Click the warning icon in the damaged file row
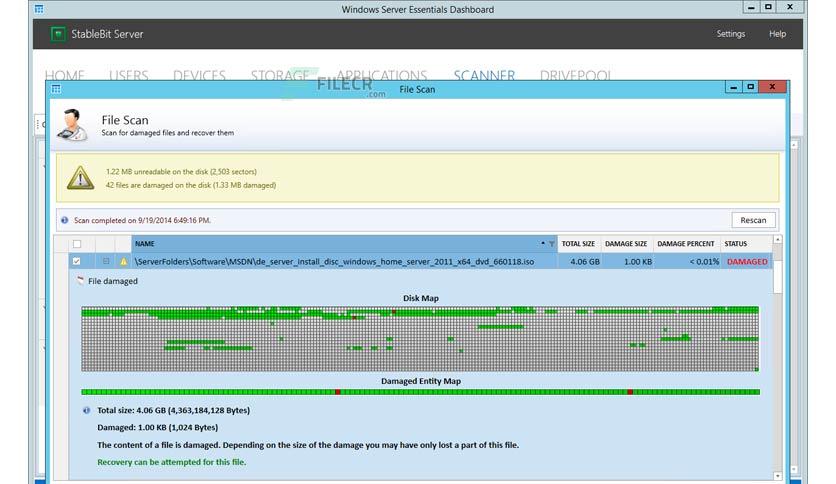This screenshot has height=484, width=836. coord(124,262)
